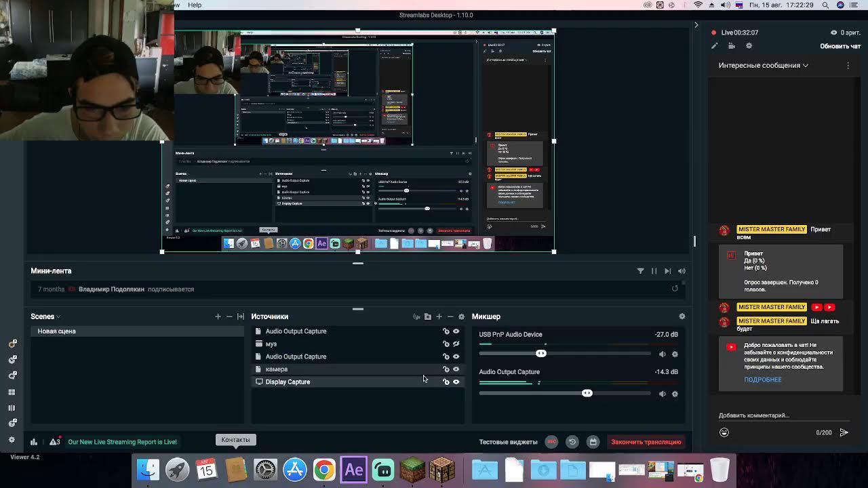This screenshot has width=868, height=488.
Task: Start the replay buffer
Action: [x=572, y=442]
